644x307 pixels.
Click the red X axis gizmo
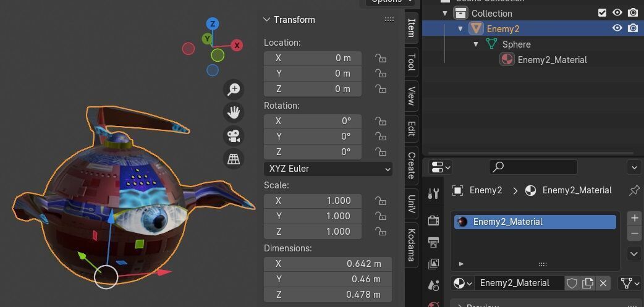[x=237, y=45]
